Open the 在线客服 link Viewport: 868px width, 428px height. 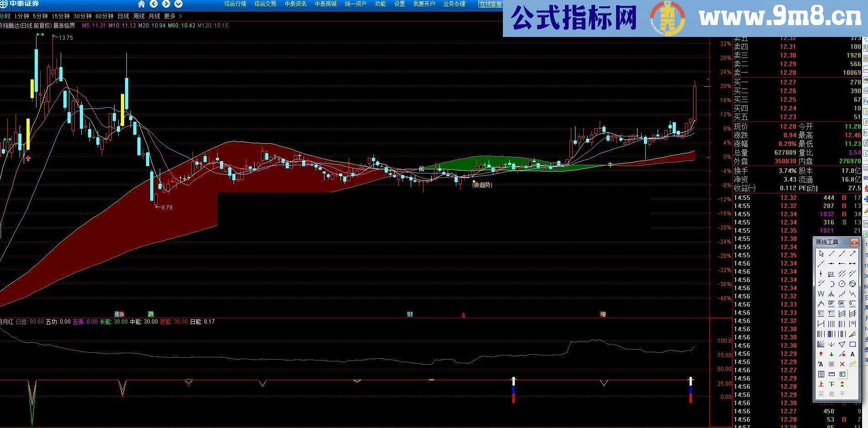[491, 4]
